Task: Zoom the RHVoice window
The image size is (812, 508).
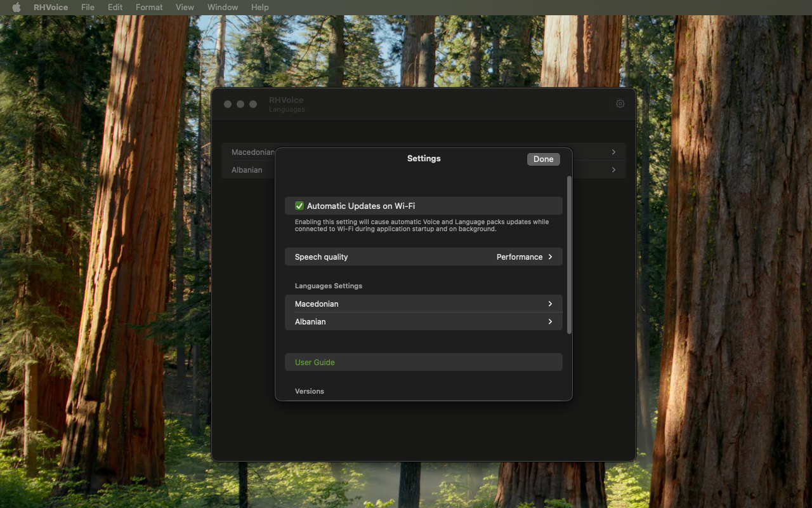Action: click(253, 104)
